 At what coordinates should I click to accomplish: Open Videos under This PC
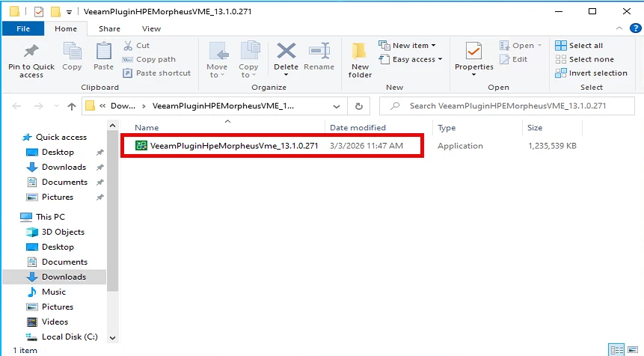(55, 322)
